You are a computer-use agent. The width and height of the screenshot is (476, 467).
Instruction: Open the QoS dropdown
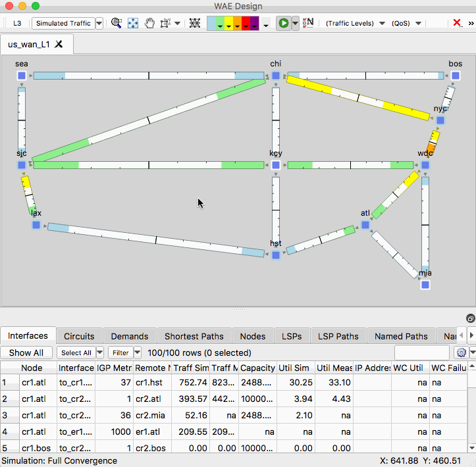click(406, 24)
